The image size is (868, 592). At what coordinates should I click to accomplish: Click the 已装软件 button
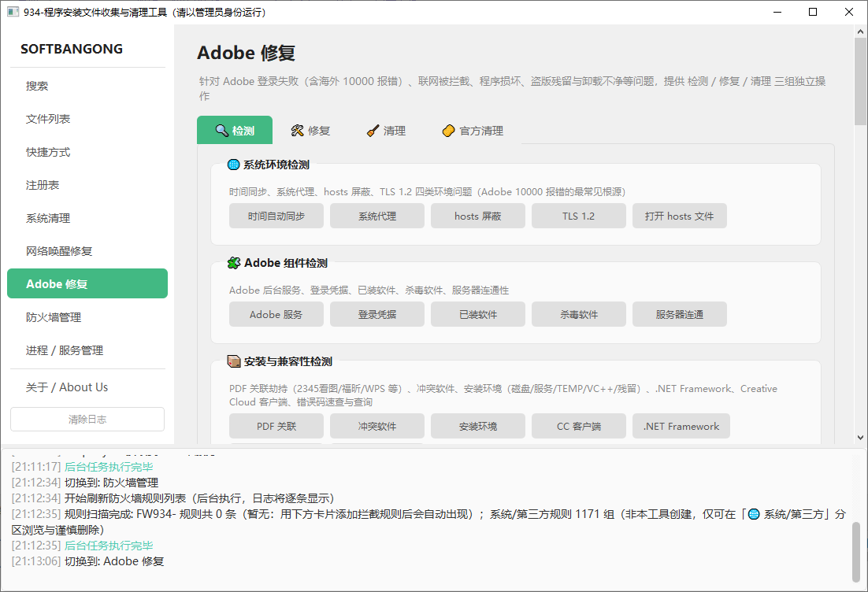pyautogui.click(x=478, y=314)
